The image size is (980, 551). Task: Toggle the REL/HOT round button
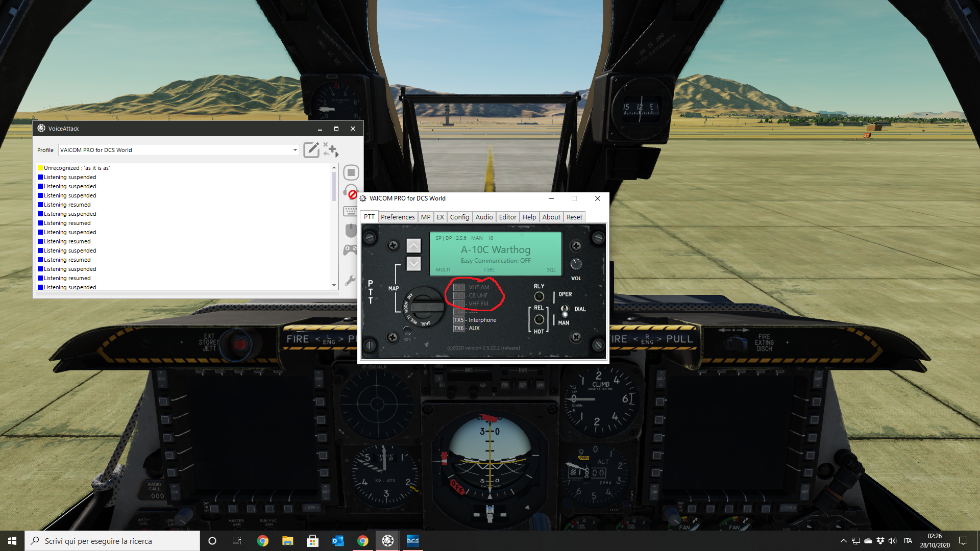[x=539, y=319]
